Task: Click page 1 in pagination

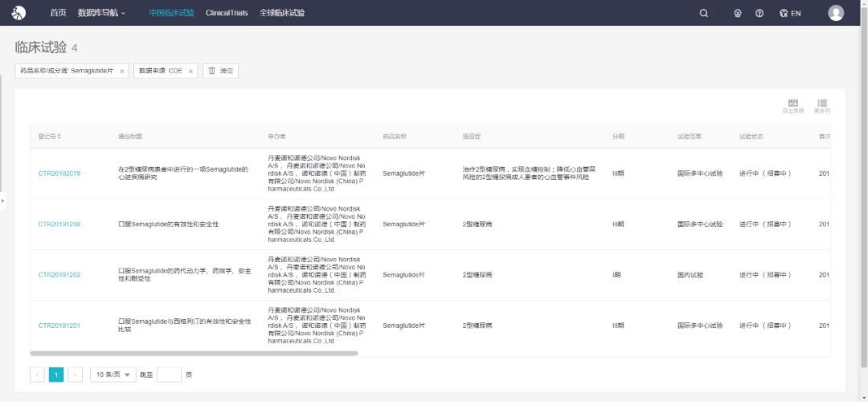Action: pyautogui.click(x=56, y=375)
